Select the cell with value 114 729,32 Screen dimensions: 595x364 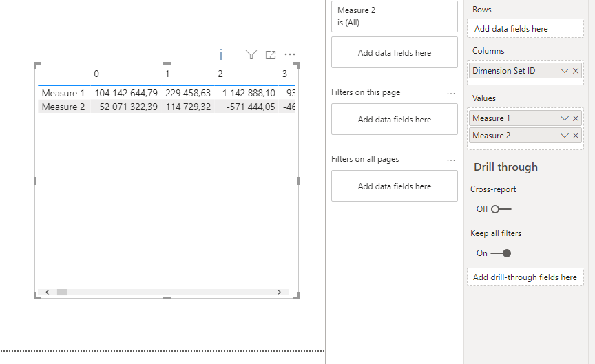pos(188,107)
